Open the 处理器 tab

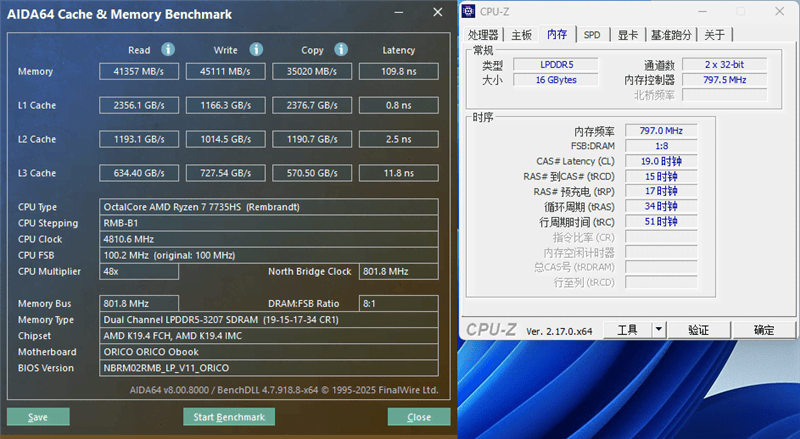tap(483, 34)
